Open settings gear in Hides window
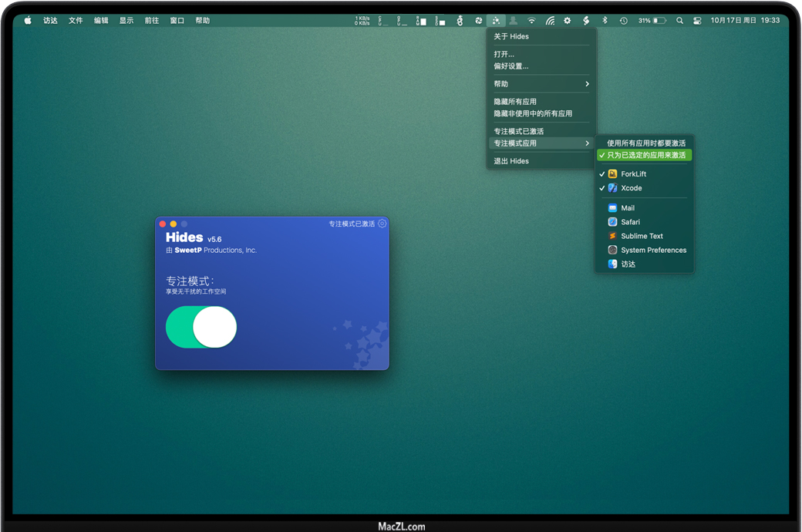Image resolution: width=802 pixels, height=532 pixels. click(x=382, y=224)
